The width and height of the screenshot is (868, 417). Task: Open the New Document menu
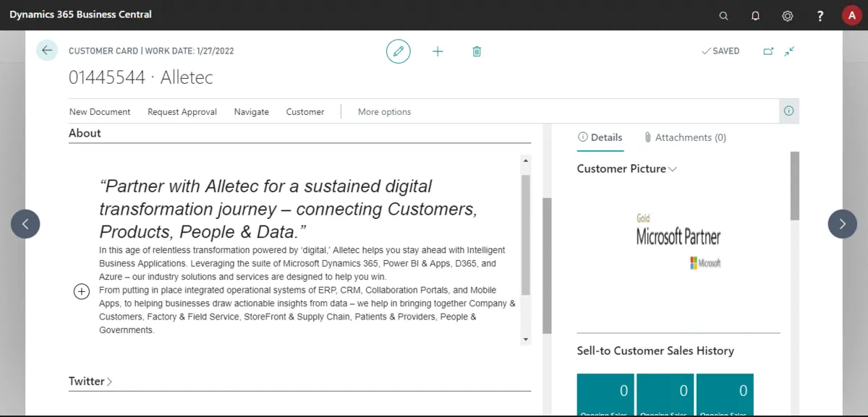pos(100,112)
